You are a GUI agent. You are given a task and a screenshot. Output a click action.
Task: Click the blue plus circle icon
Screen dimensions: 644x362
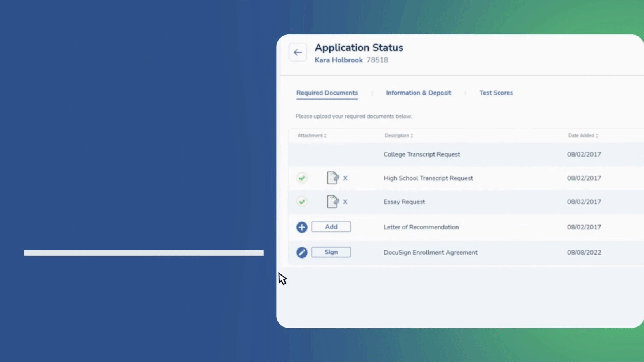pos(302,227)
